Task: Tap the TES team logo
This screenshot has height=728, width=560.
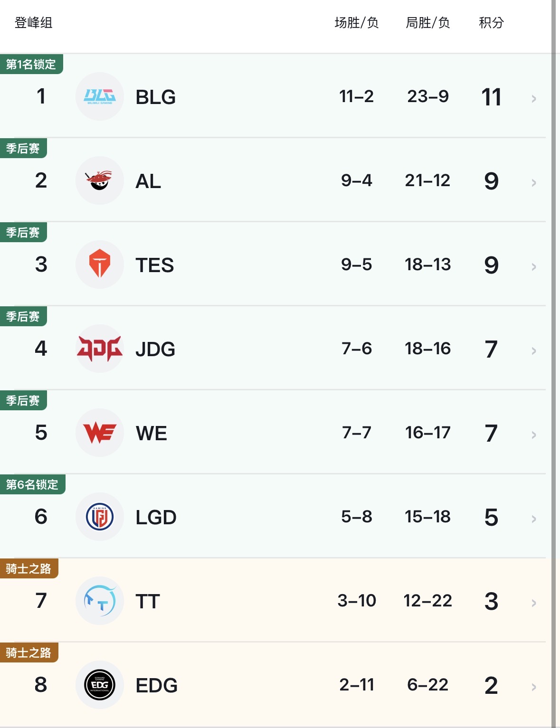Action: (x=100, y=265)
